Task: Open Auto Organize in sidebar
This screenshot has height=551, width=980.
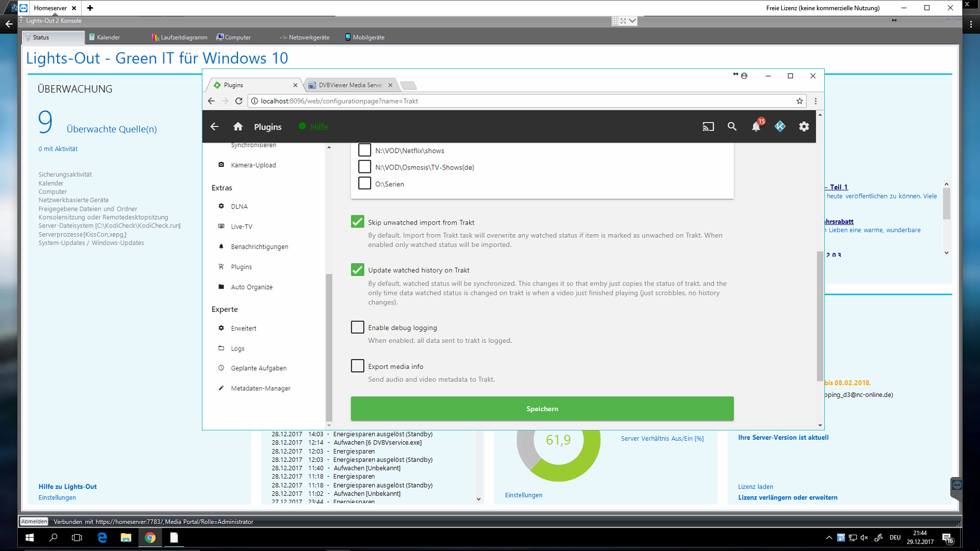Action: (251, 287)
